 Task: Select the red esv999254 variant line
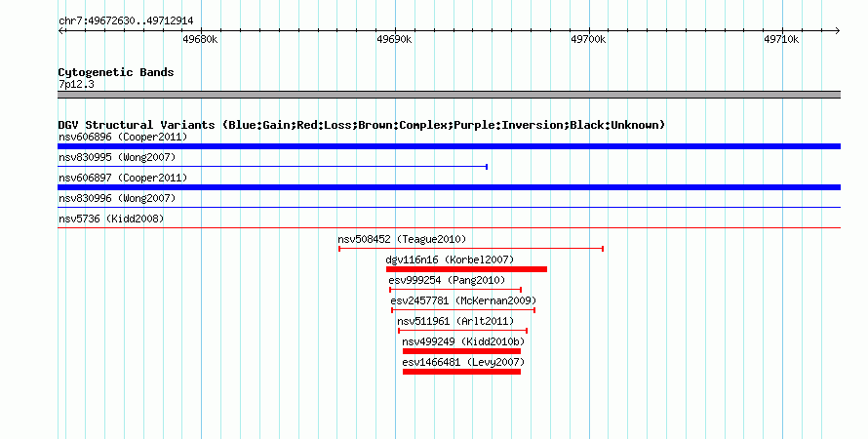[x=455, y=290]
